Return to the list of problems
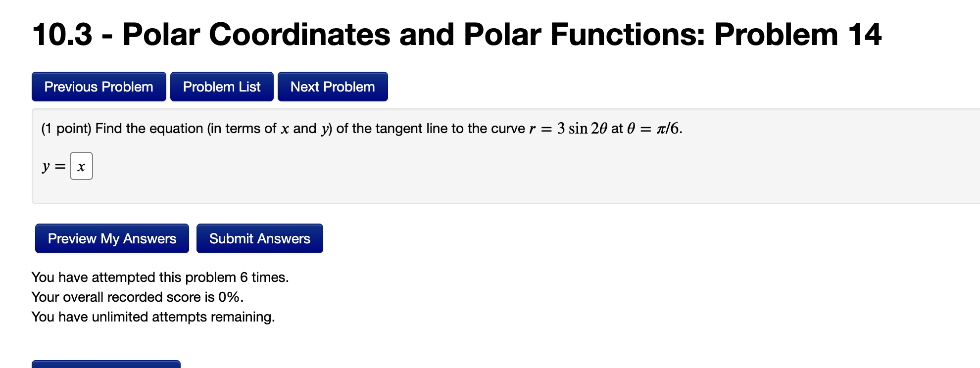The image size is (980, 368). [222, 87]
